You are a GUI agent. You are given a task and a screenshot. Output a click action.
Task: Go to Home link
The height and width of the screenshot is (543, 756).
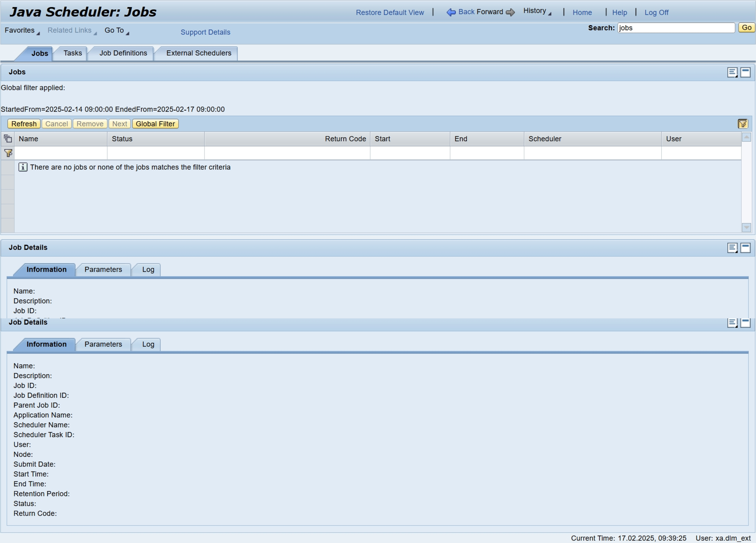tap(582, 13)
